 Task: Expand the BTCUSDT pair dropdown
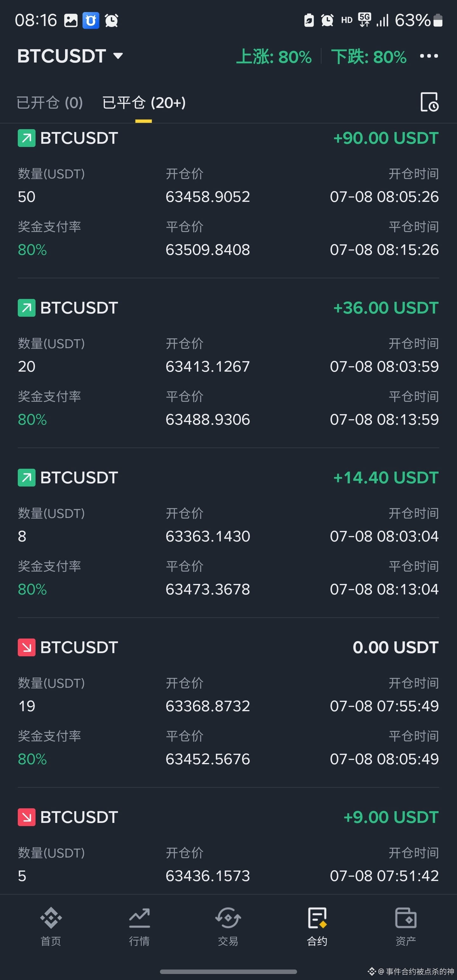click(x=70, y=56)
